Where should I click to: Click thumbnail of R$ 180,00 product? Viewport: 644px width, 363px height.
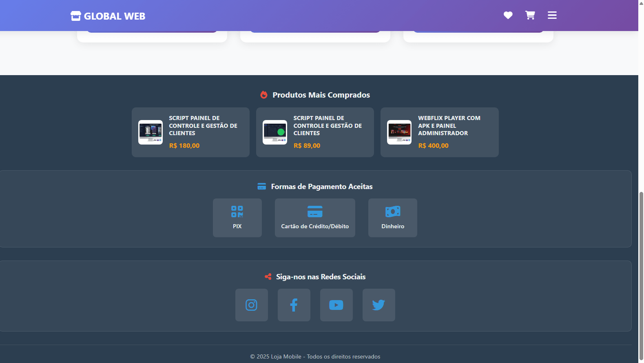[150, 132]
